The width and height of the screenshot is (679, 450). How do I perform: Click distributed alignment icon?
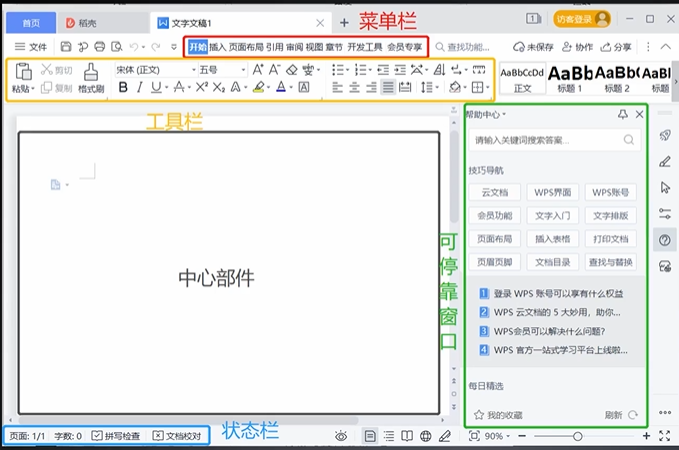(405, 88)
